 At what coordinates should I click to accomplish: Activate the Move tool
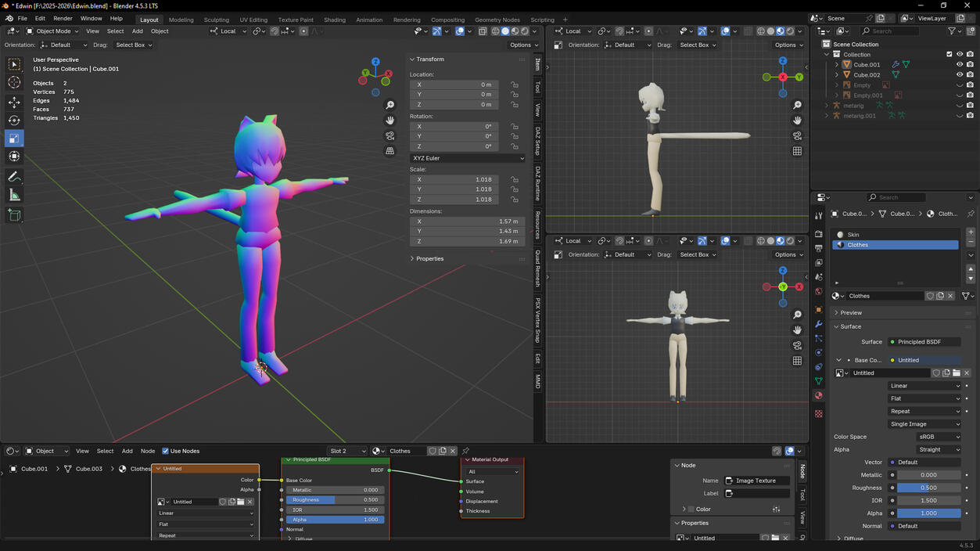tap(14, 103)
